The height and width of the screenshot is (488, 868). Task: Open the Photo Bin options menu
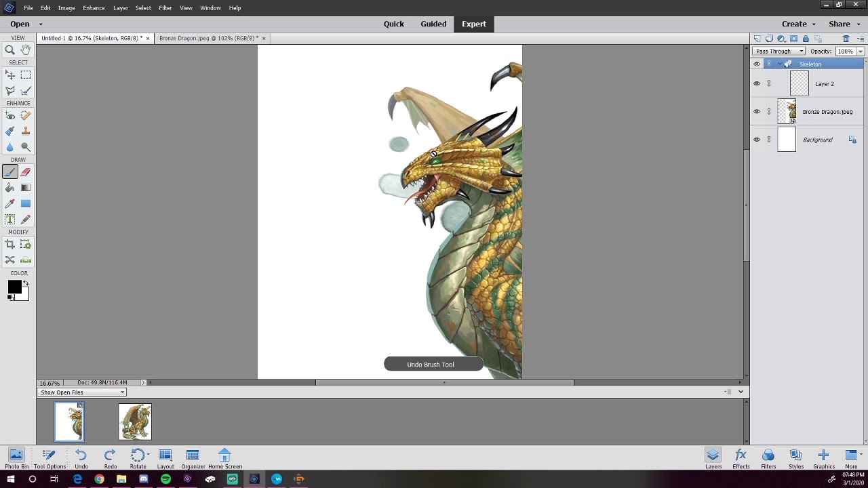pyautogui.click(x=728, y=392)
